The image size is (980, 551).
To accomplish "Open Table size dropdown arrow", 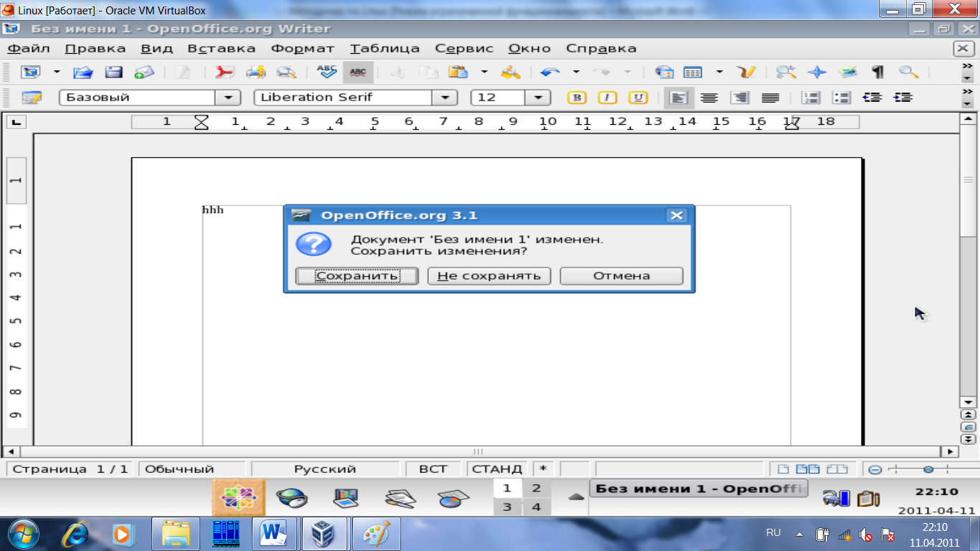I will [719, 72].
